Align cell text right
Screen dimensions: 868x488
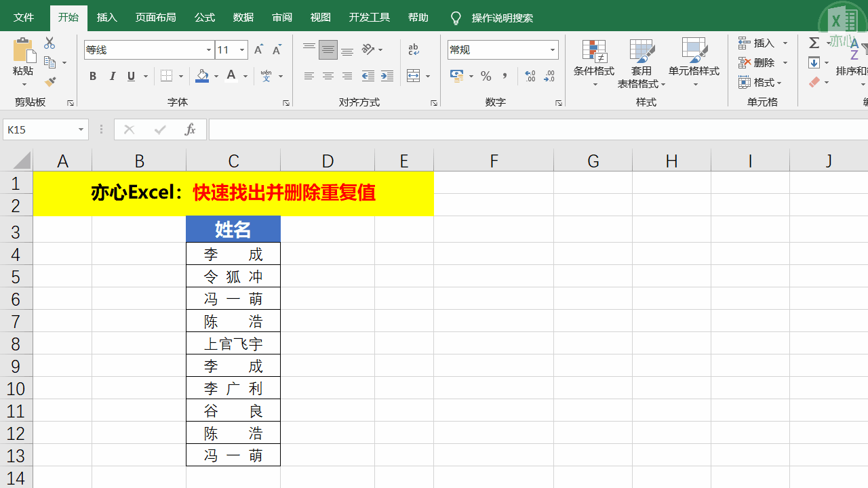click(x=347, y=76)
